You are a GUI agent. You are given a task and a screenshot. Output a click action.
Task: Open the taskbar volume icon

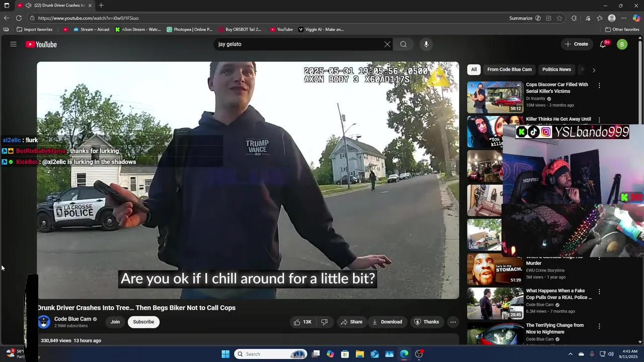coord(610,354)
